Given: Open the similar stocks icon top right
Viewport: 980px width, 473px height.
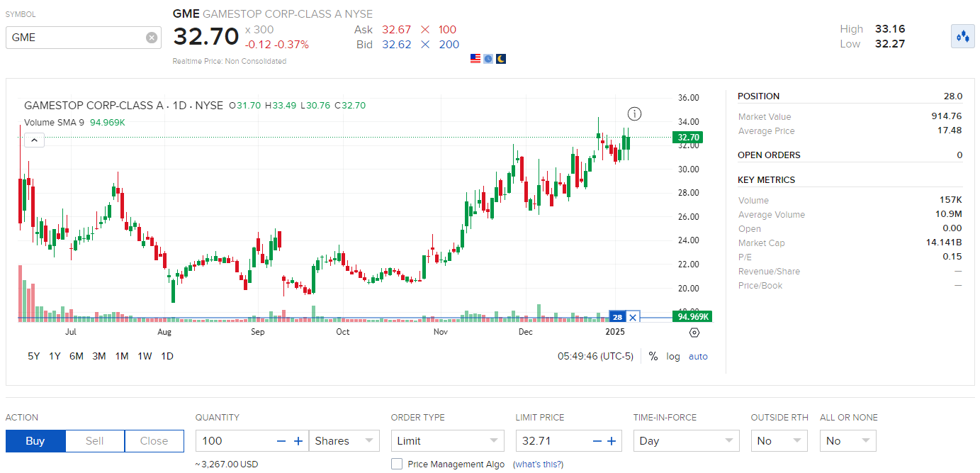Looking at the screenshot, I should tap(962, 36).
